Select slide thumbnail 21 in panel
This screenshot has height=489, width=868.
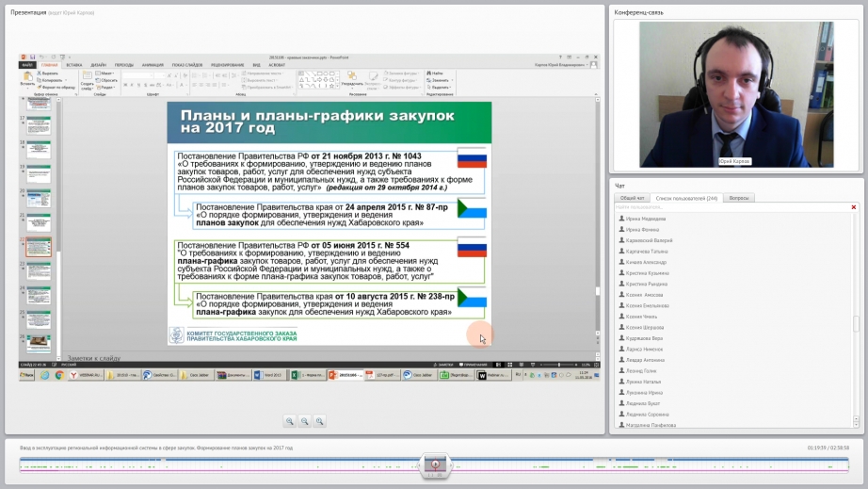coord(39,222)
